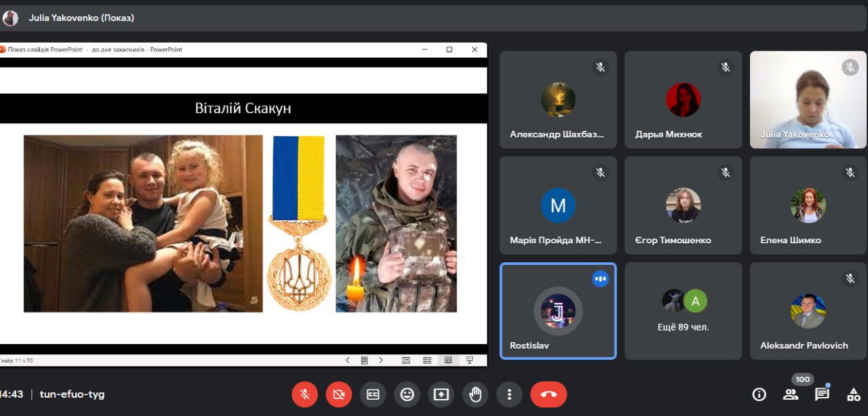Show the participants list (100 people)
Screen dimensions: 868x416
(x=791, y=394)
